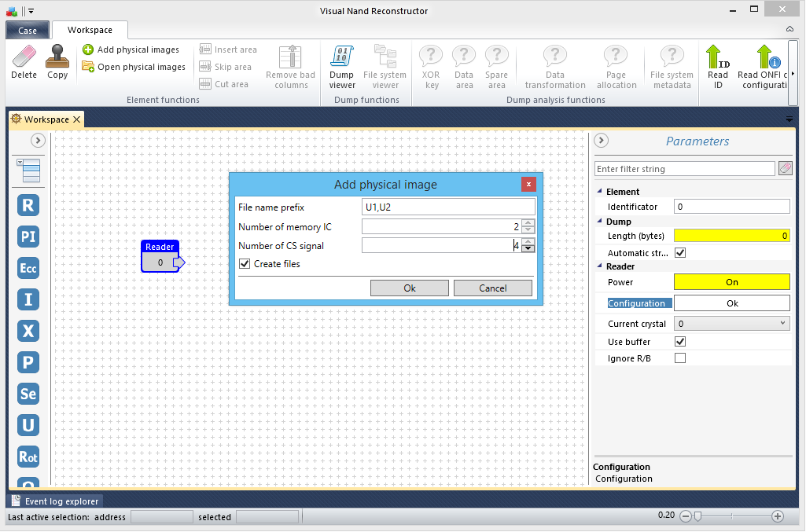This screenshot has width=806, height=532.
Task: Collapse the Dump section
Action: click(x=599, y=221)
